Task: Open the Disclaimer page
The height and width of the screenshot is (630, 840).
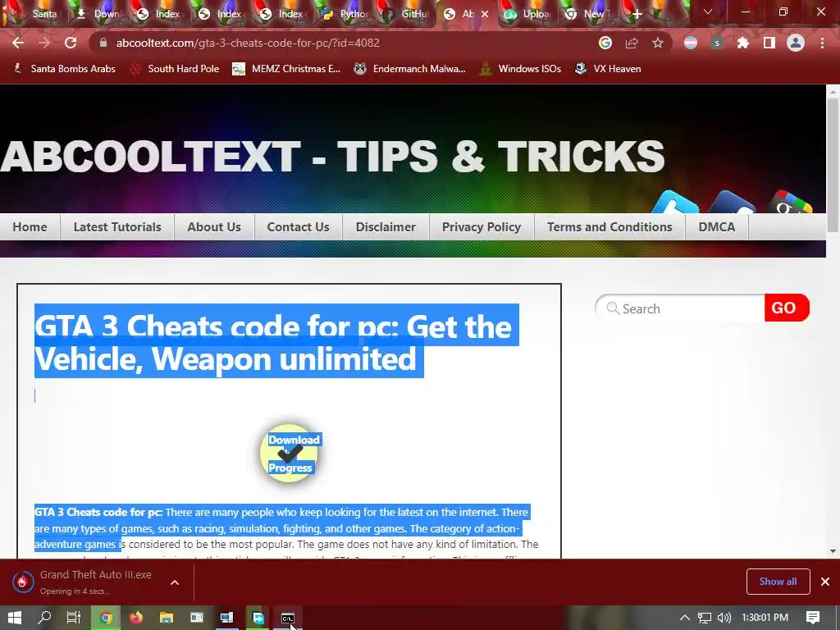Action: (x=386, y=227)
